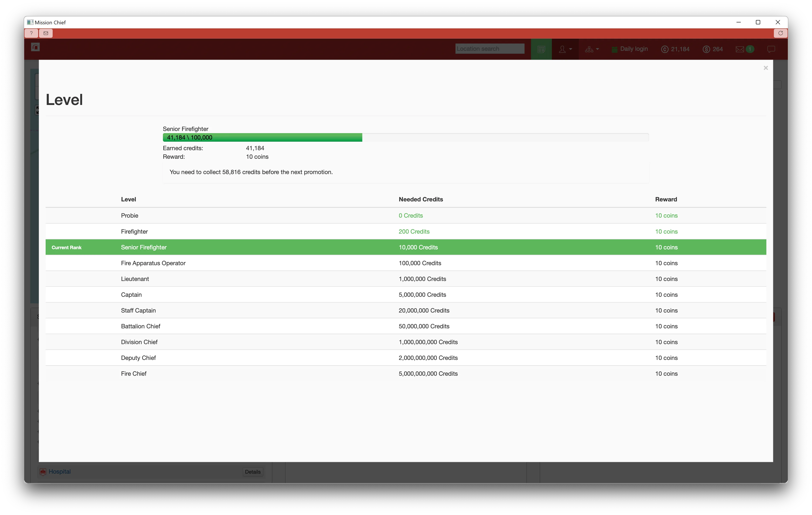Maximize the Mission Chief window
This screenshot has height=515, width=812.
[x=758, y=22]
